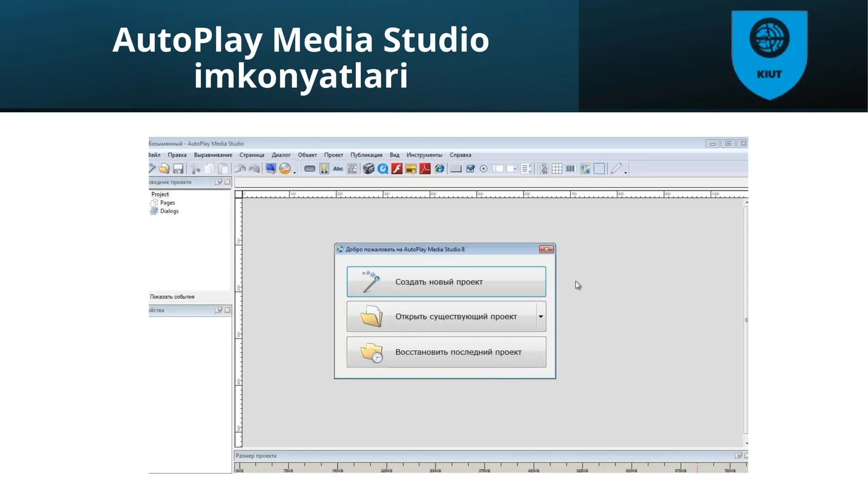Close the properties panel

(x=227, y=310)
